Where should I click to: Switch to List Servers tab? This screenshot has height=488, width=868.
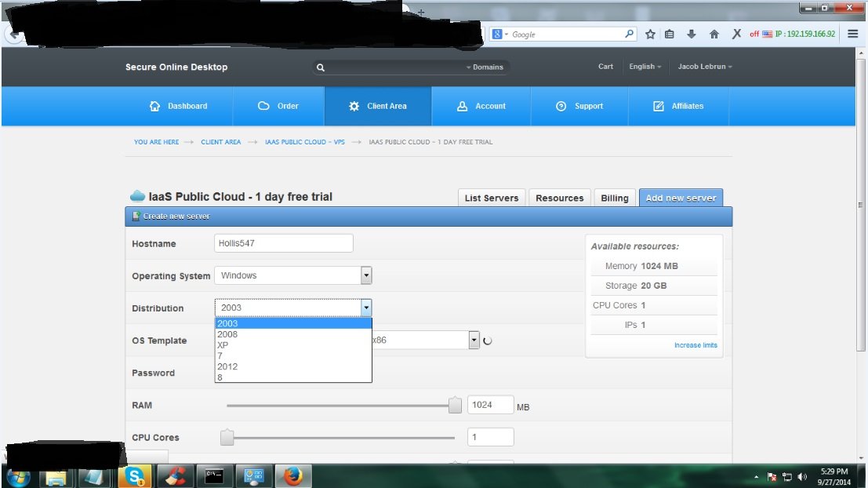point(492,198)
